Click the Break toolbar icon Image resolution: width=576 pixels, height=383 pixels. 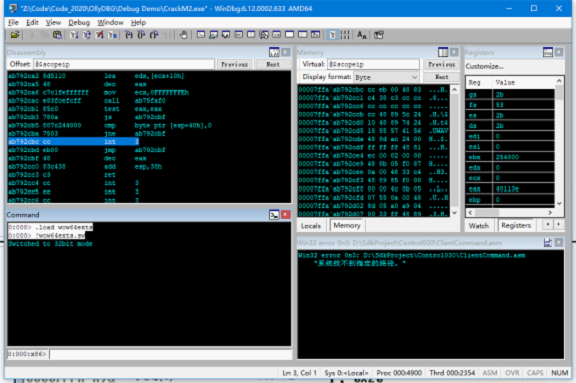(112, 35)
